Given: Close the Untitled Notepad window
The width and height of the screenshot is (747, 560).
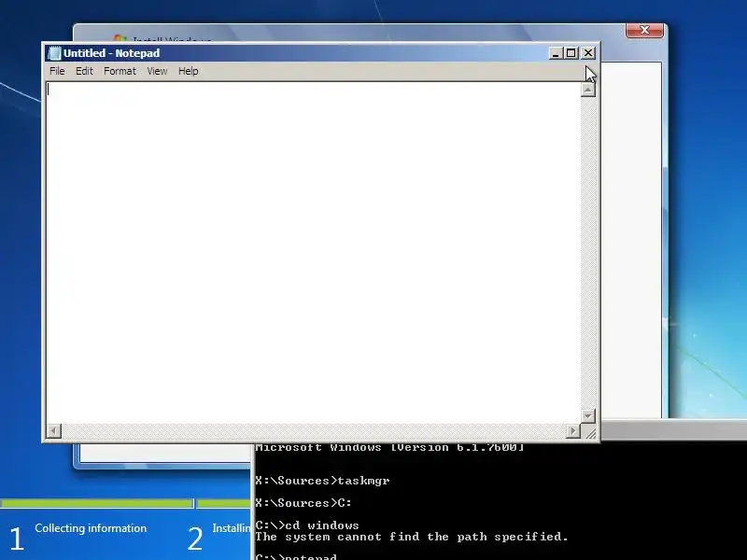Looking at the screenshot, I should click(x=588, y=53).
